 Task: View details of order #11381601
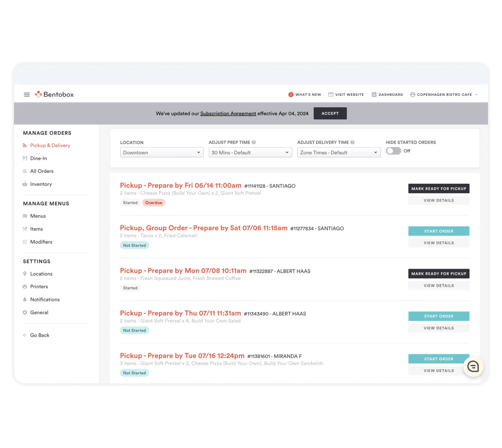point(439,371)
